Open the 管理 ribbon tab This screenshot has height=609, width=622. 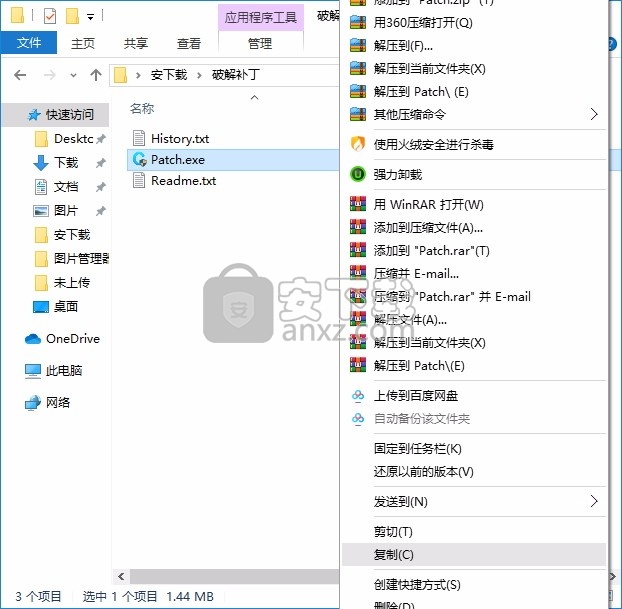[260, 43]
